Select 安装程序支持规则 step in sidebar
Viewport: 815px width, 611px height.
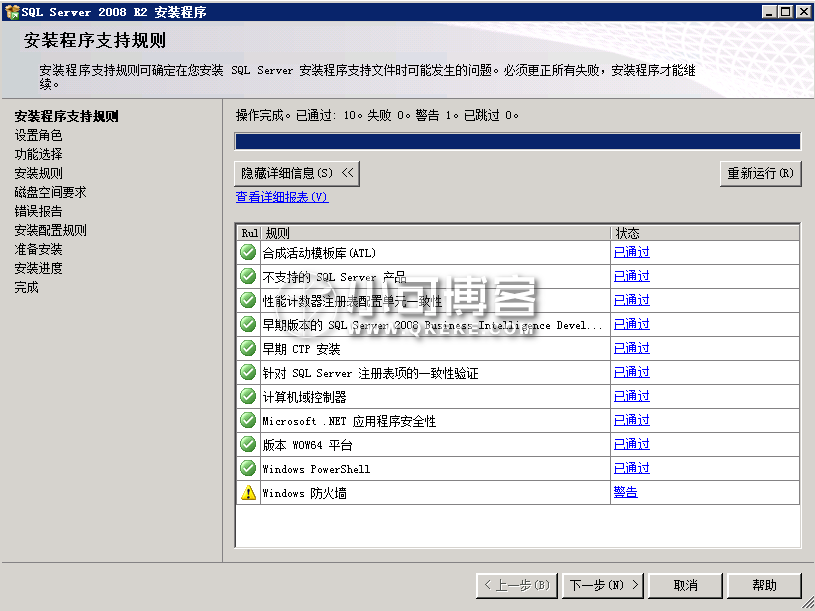click(x=67, y=116)
